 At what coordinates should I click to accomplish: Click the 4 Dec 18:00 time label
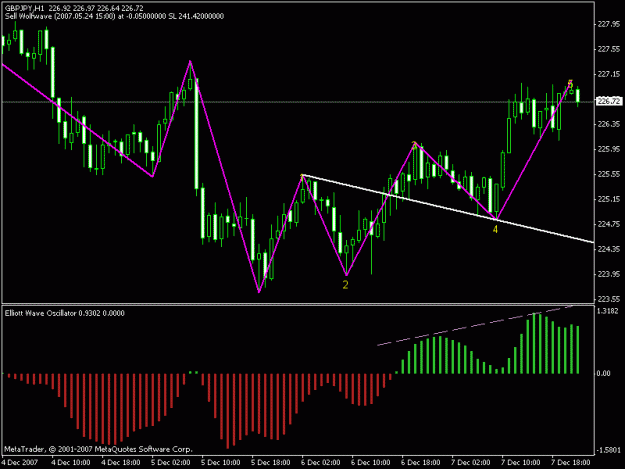pos(120,463)
